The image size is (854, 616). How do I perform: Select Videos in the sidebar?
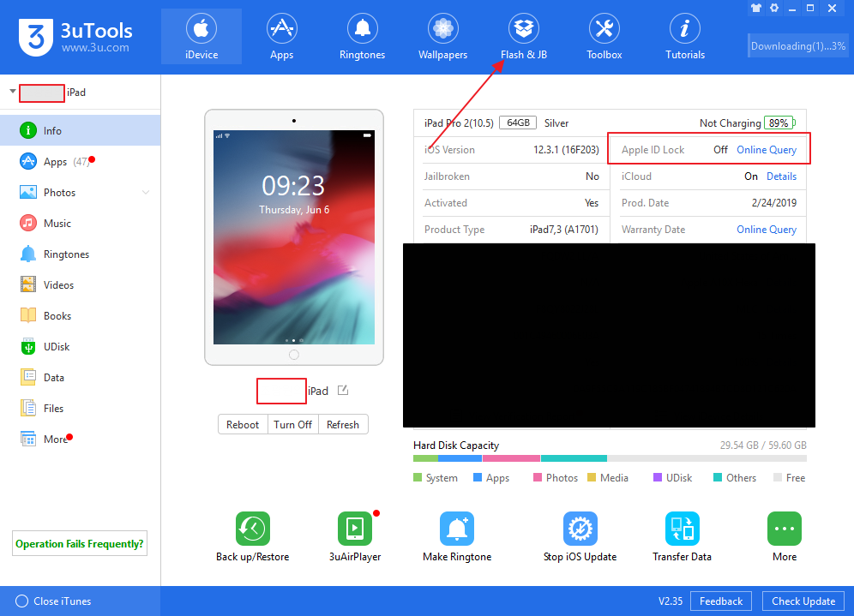[x=80, y=285]
